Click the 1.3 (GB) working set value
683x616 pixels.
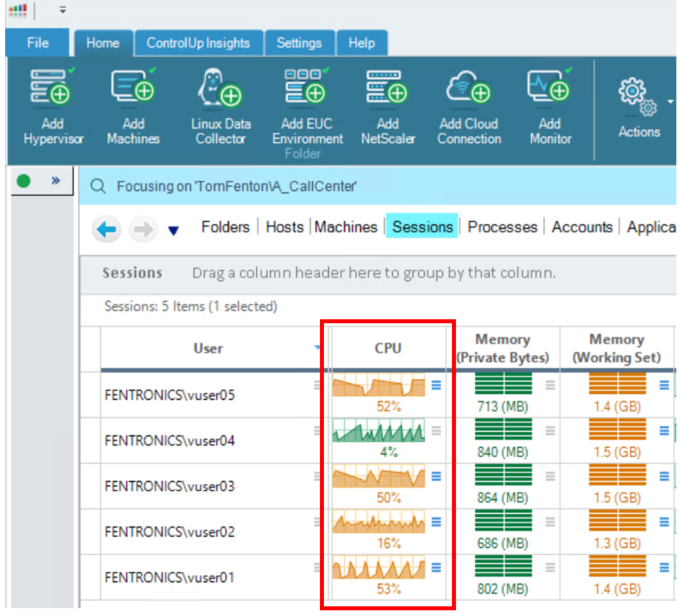point(617,543)
